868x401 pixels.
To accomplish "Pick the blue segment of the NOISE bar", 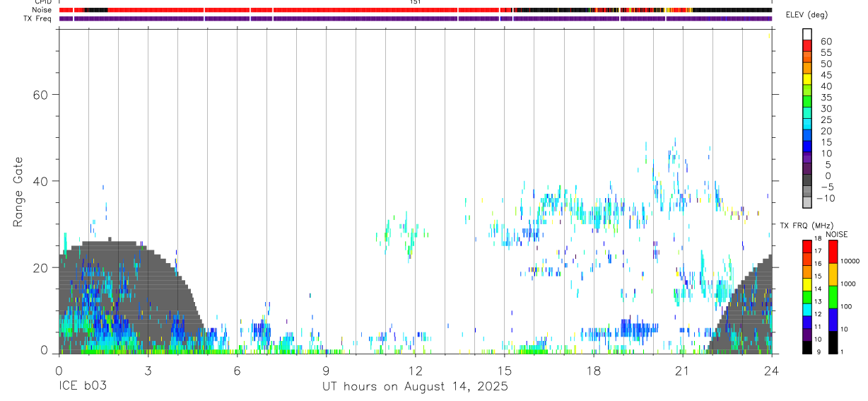I will click(x=833, y=320).
